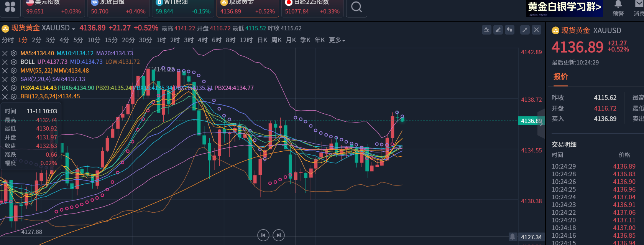Image resolution: width=644 pixels, height=245 pixels.
Task: Open the 黄金白银学习群 banner link
Action: pyautogui.click(x=564, y=8)
